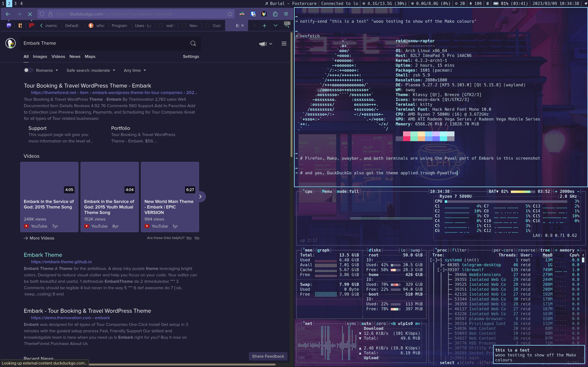Stop page loading with X button
This screenshot has height=367, width=588.
[30, 14]
